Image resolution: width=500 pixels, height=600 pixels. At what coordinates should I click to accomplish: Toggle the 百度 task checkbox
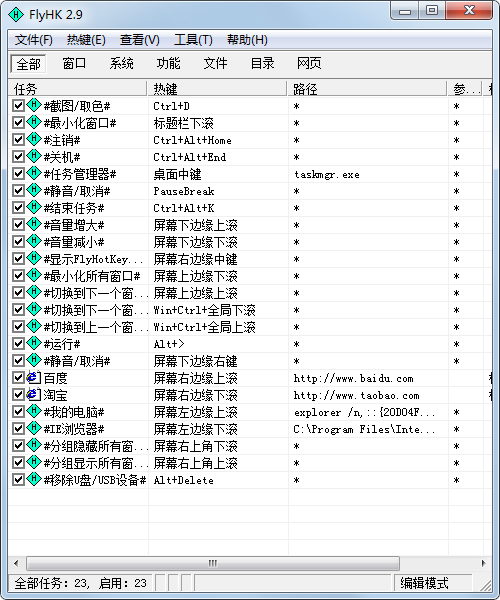click(18, 378)
